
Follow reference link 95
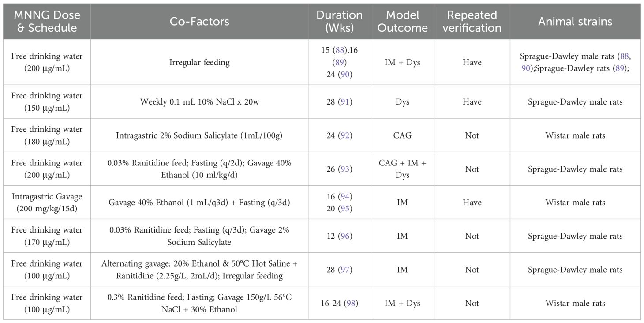coord(345,208)
